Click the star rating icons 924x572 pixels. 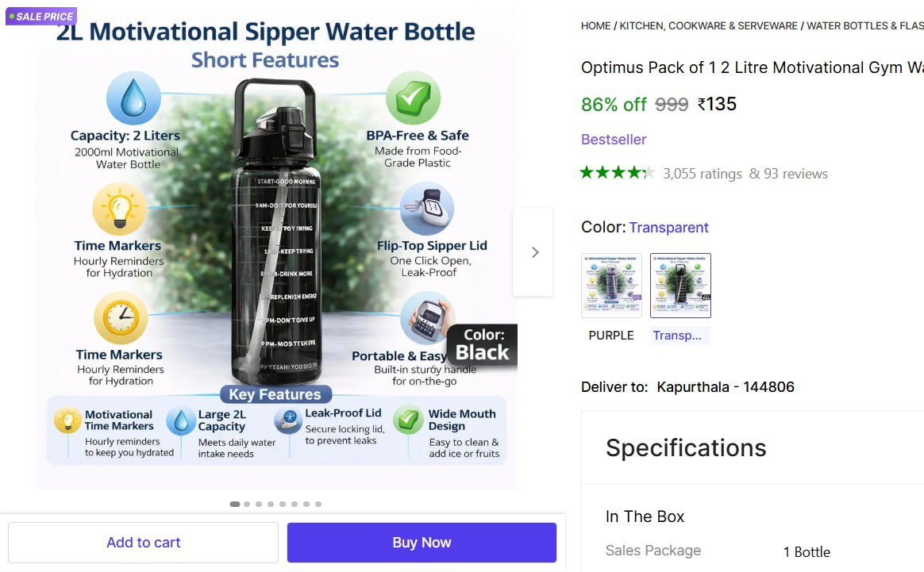tap(617, 173)
